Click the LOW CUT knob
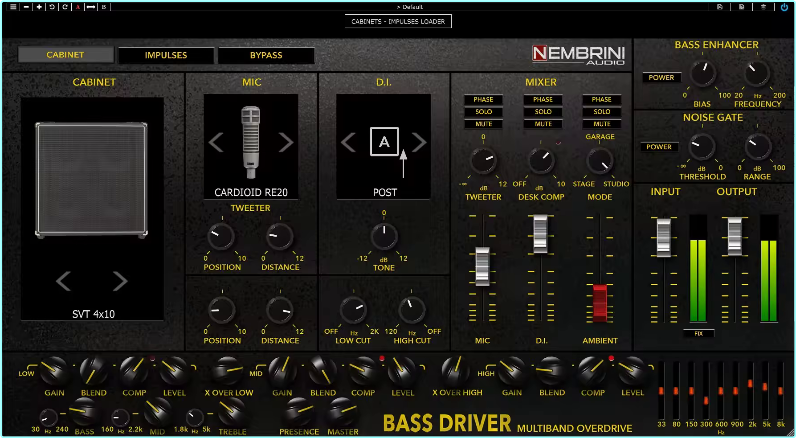The height and width of the screenshot is (438, 796). (353, 311)
